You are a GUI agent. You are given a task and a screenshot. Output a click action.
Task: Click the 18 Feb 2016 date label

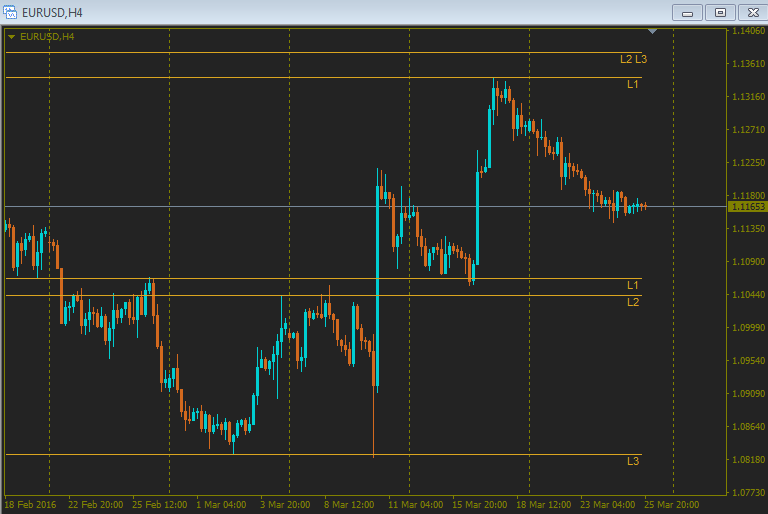(x=30, y=505)
